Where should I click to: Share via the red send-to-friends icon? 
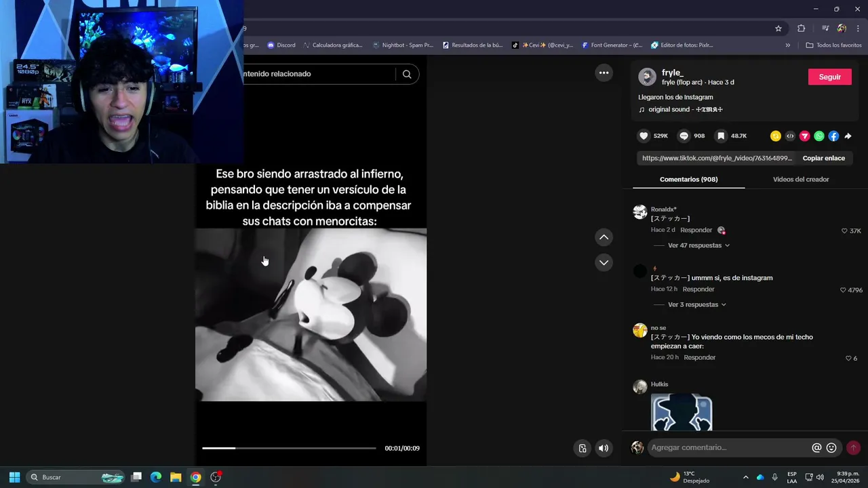point(805,136)
